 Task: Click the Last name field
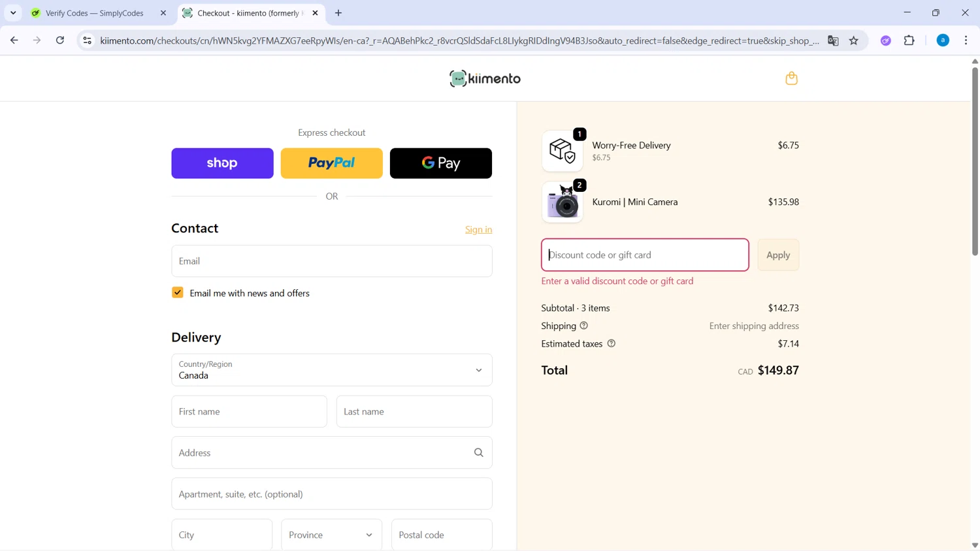[414, 411]
